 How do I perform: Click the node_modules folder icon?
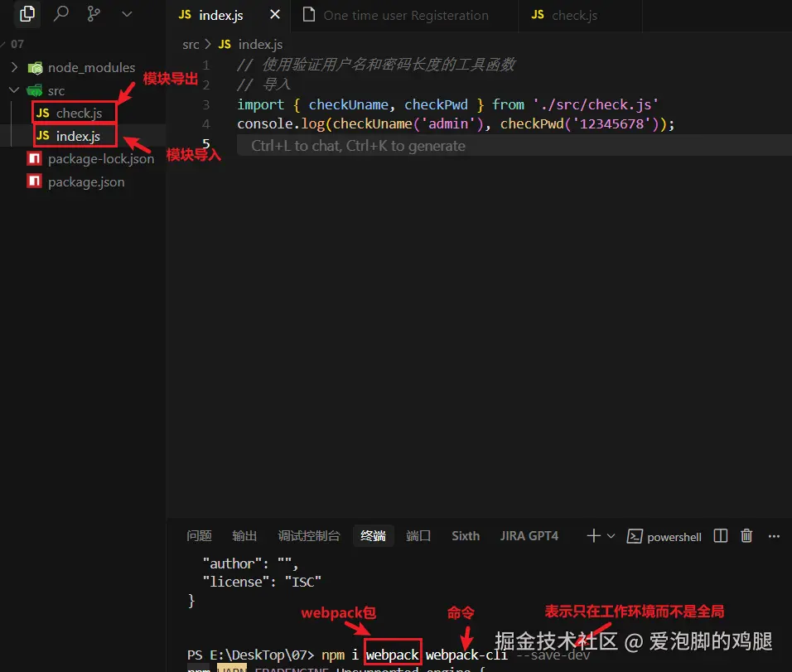[35, 68]
